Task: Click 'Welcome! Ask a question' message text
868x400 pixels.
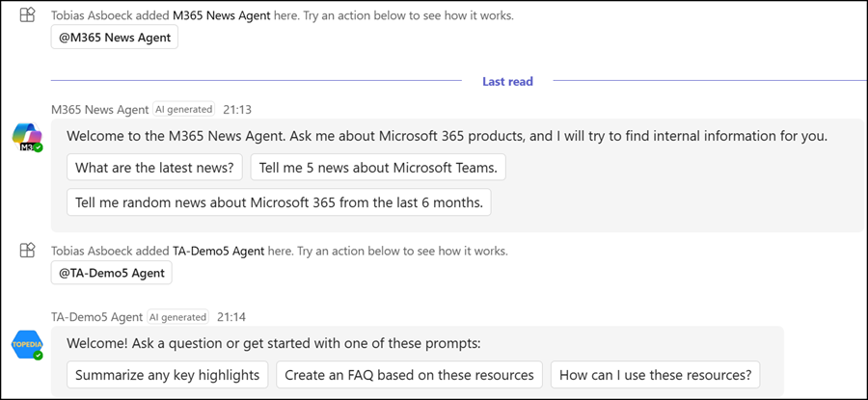Action: (274, 343)
